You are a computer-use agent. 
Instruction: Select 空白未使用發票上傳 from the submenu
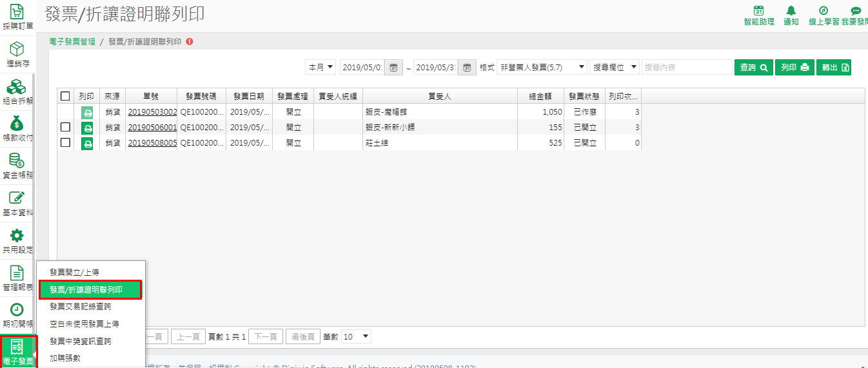coord(90,324)
